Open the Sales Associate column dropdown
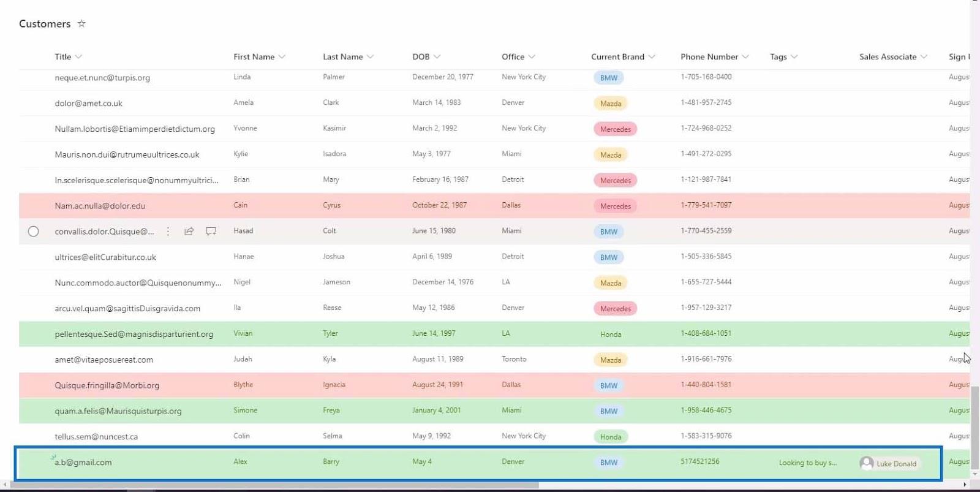This screenshot has height=492, width=980. pos(924,57)
